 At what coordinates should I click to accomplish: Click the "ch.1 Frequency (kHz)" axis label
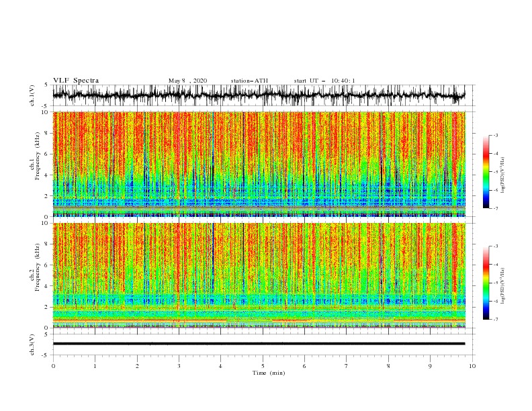pyautogui.click(x=35, y=156)
